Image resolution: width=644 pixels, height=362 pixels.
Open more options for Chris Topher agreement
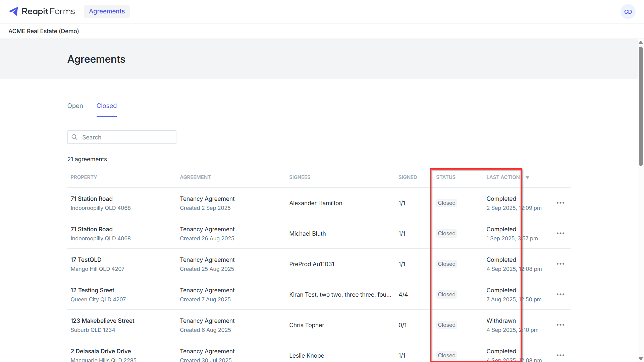pyautogui.click(x=560, y=325)
